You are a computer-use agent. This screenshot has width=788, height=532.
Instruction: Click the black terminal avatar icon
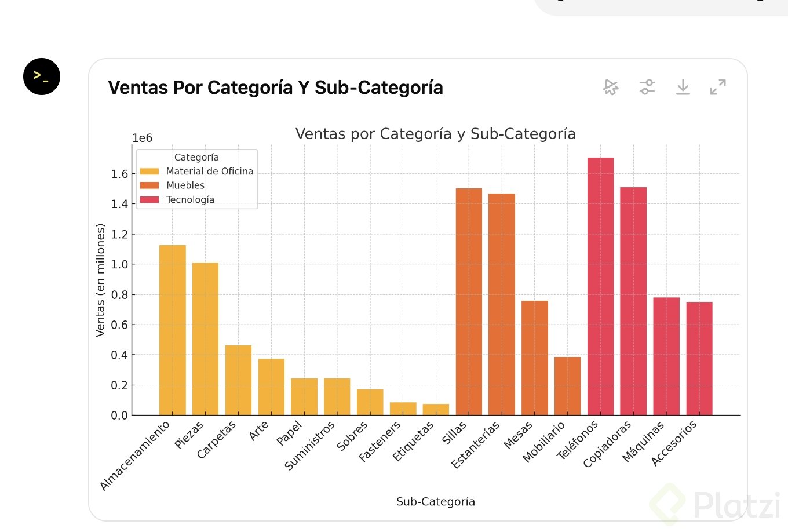coord(42,76)
